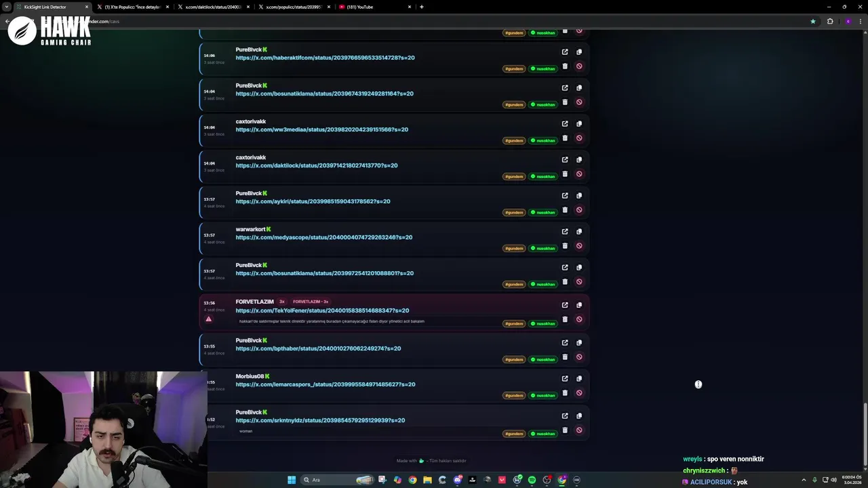Open the srkntnyldz link externally
The width and height of the screenshot is (868, 488).
click(565, 416)
